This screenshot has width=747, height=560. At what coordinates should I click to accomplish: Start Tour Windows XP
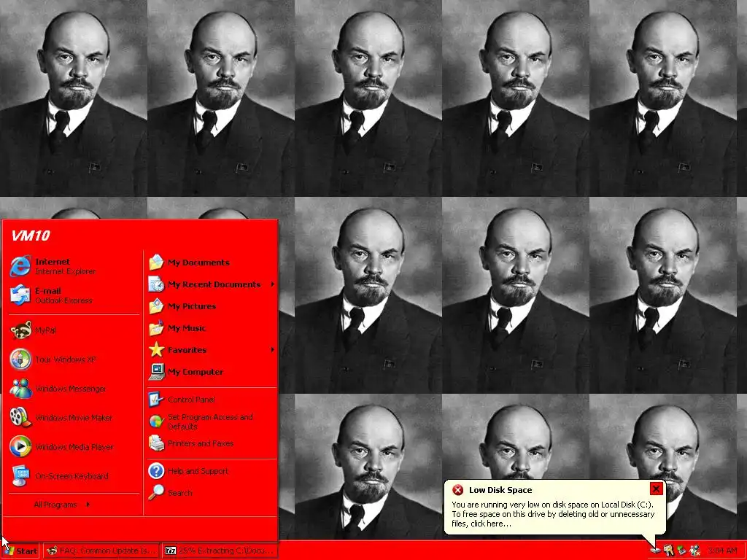point(74,359)
